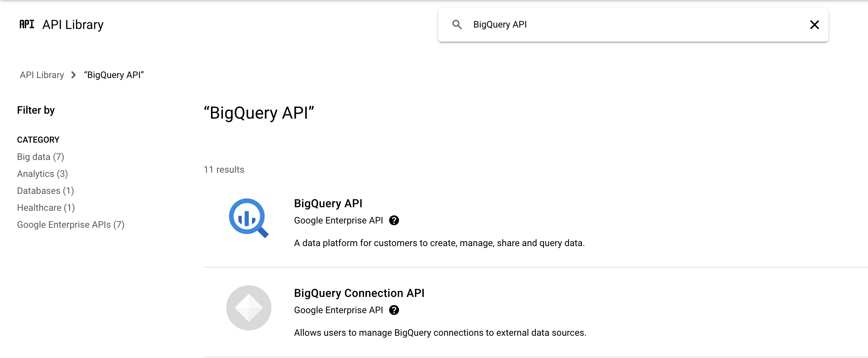Filter results by Analytics category
Screen dimensions: 868x358
(42, 174)
